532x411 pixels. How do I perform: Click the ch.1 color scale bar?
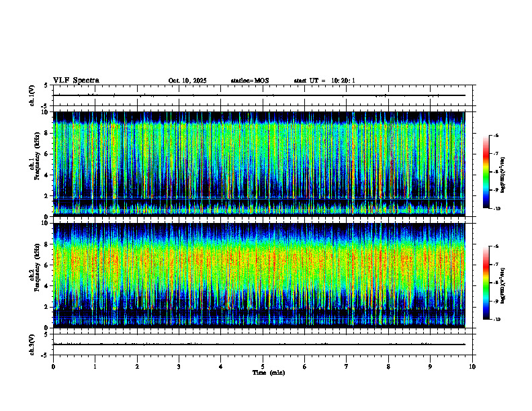tap(486, 172)
